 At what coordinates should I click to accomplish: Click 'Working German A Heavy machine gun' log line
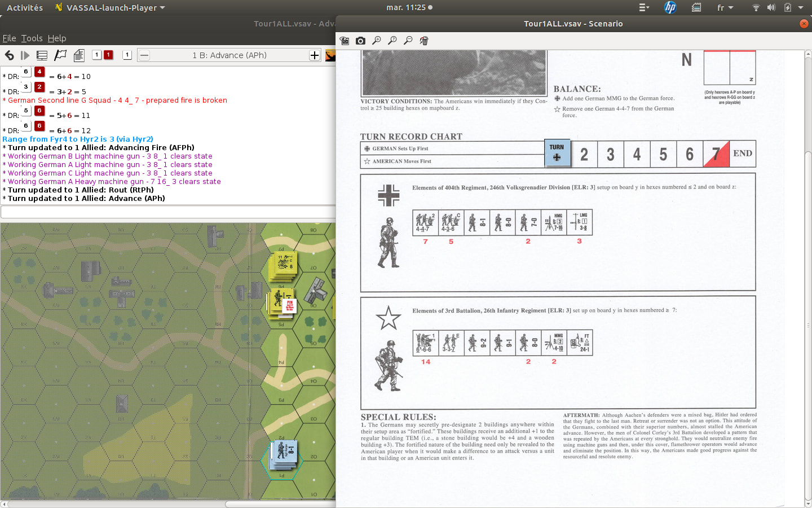[112, 181]
